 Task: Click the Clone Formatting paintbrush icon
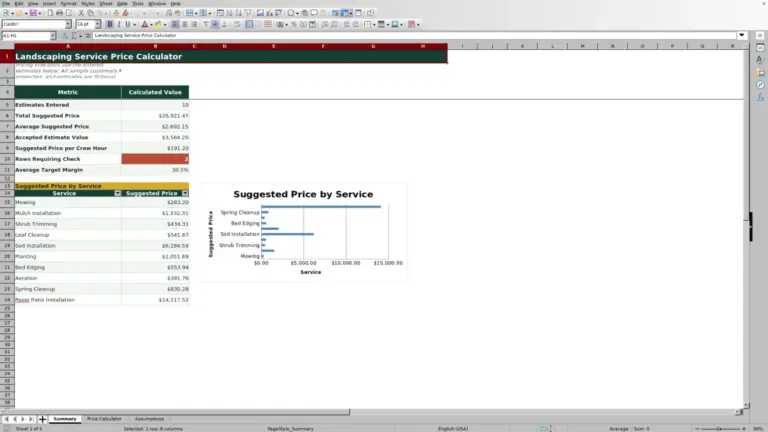[x=116, y=13]
